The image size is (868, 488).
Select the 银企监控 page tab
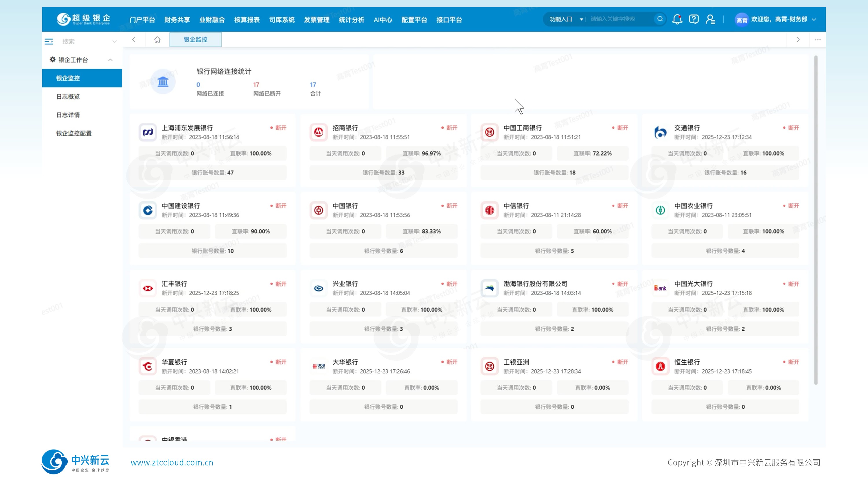(195, 40)
